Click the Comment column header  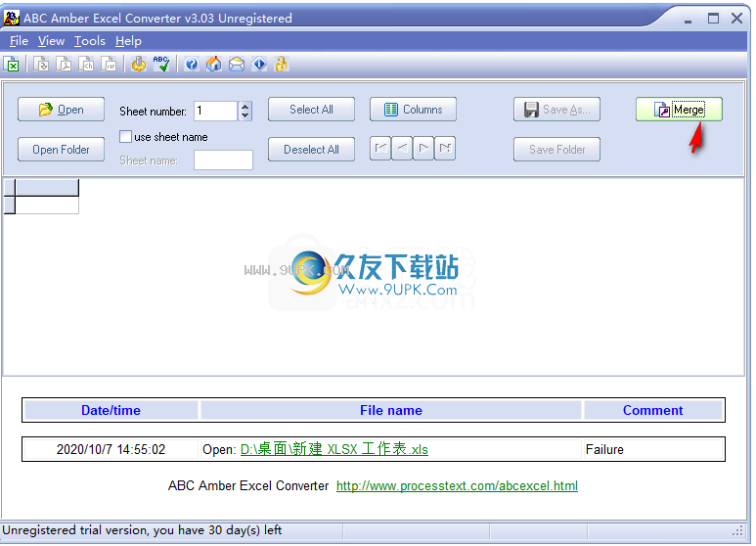pos(653,410)
